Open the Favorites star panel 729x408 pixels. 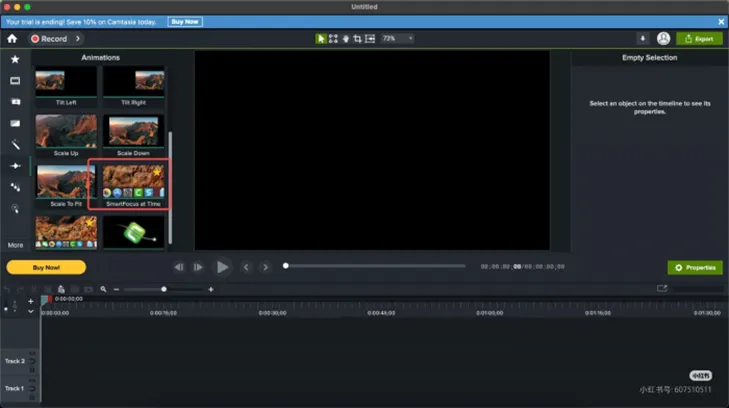pyautogui.click(x=15, y=59)
